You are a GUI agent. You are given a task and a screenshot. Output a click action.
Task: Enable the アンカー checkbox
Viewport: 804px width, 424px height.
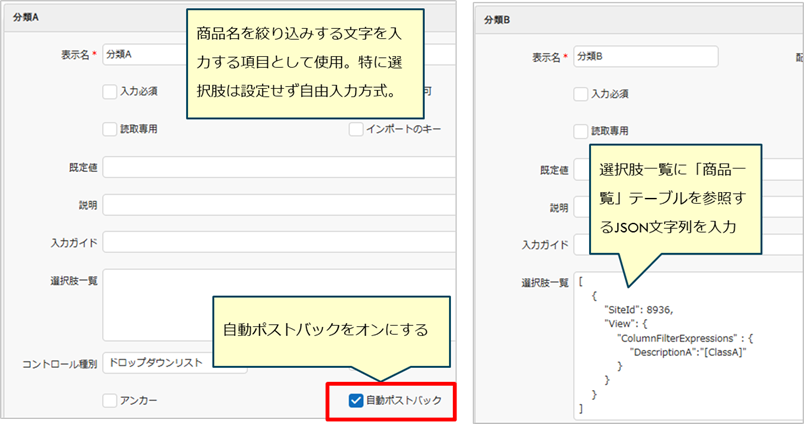point(110,401)
